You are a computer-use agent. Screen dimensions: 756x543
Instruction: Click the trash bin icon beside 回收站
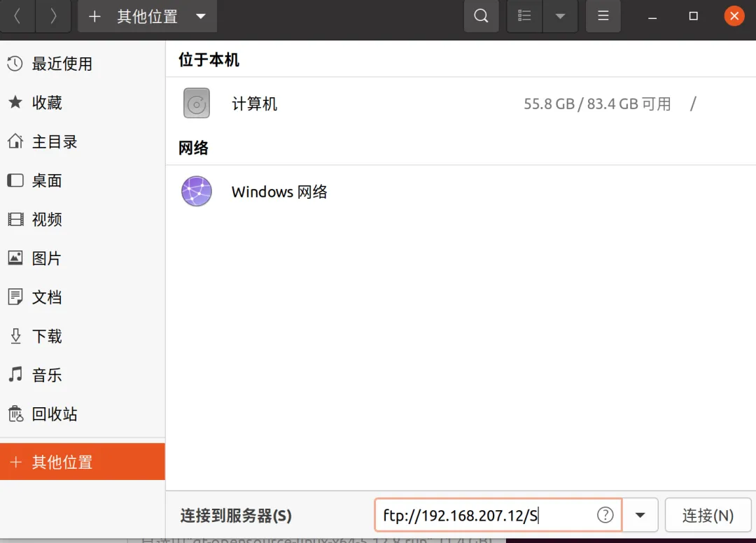[15, 414]
